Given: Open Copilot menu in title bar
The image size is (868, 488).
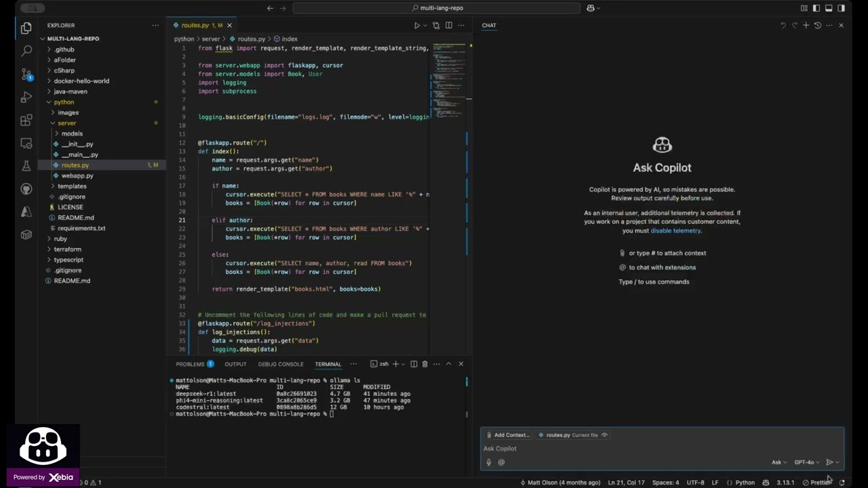Looking at the screenshot, I should click(593, 8).
